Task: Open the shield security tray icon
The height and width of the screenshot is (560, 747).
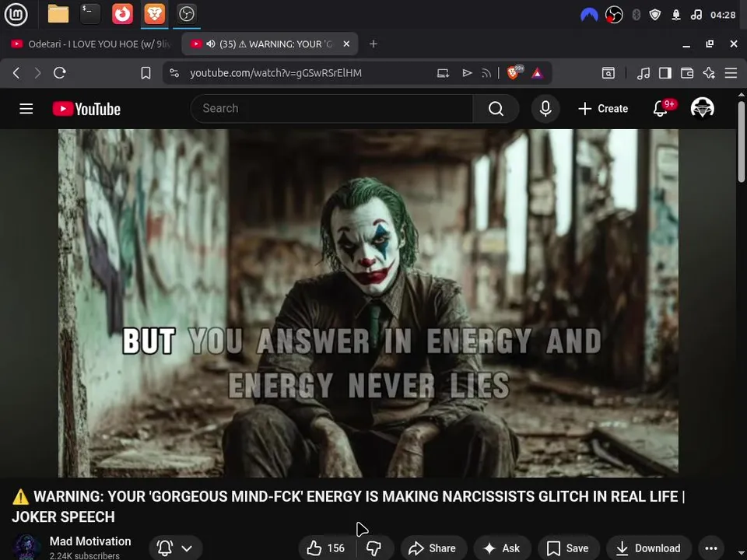Action: click(x=655, y=15)
